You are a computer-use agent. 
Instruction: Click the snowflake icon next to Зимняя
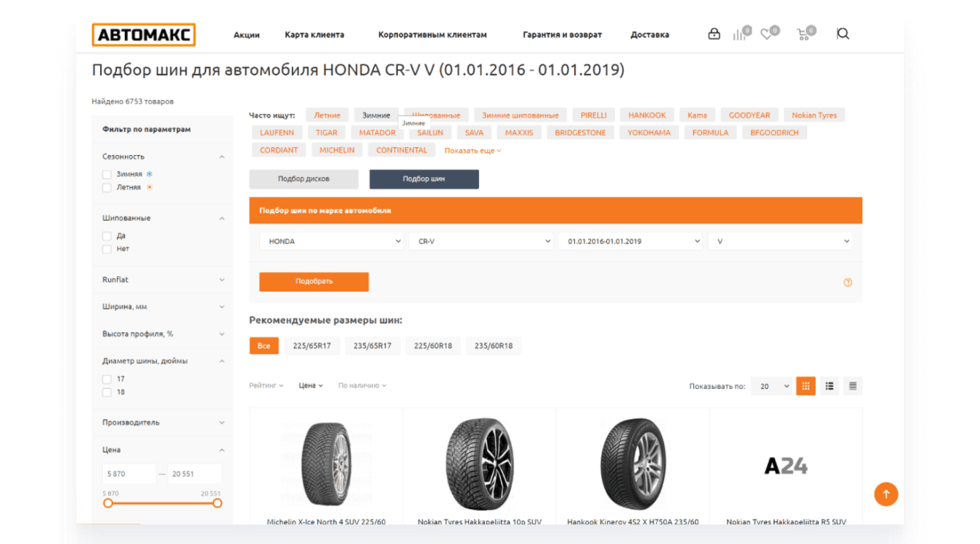150,174
